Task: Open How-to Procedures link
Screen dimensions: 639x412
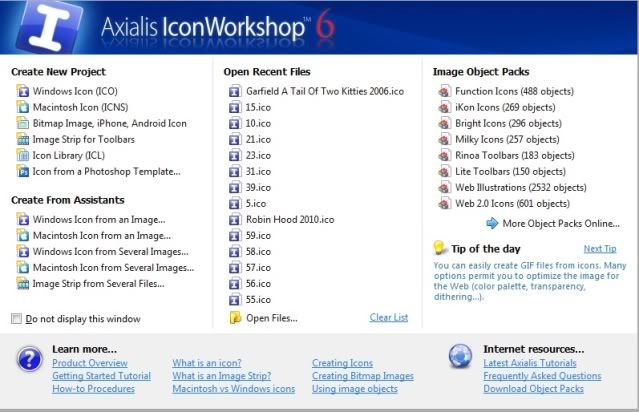Action: tap(93, 388)
